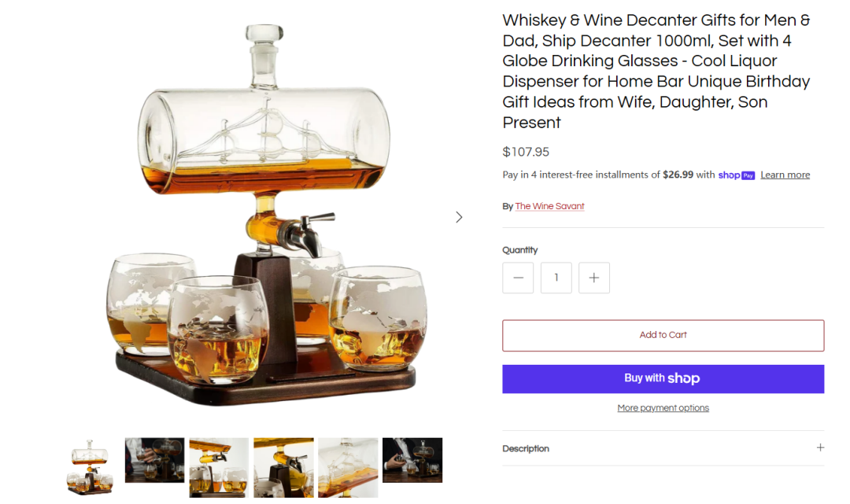Select fifth thumbnail of glass ship detail

[x=348, y=468]
